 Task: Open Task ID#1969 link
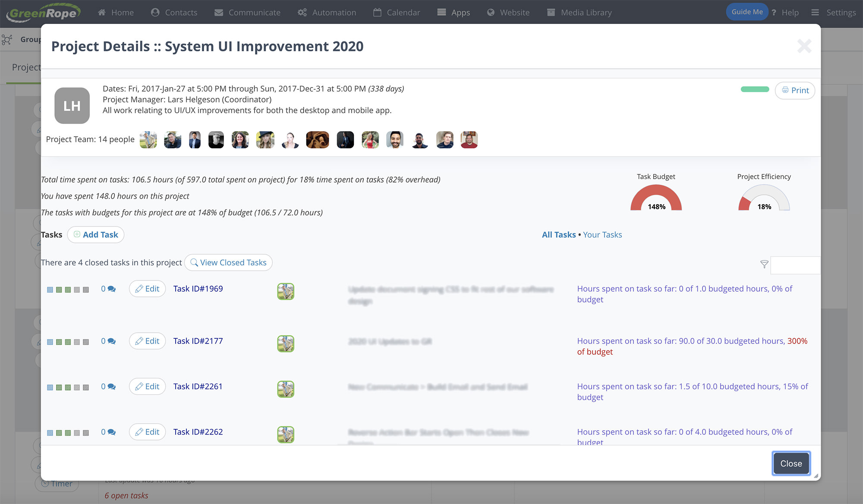click(198, 289)
